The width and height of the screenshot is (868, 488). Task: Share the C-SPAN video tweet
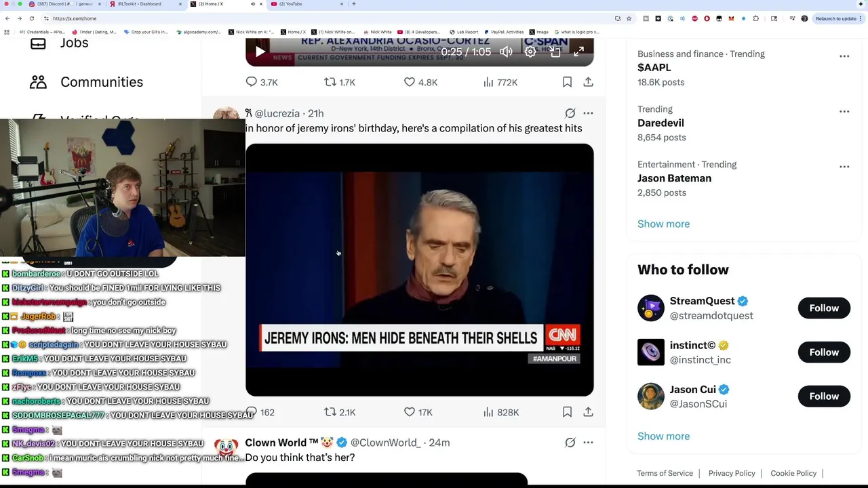click(588, 82)
